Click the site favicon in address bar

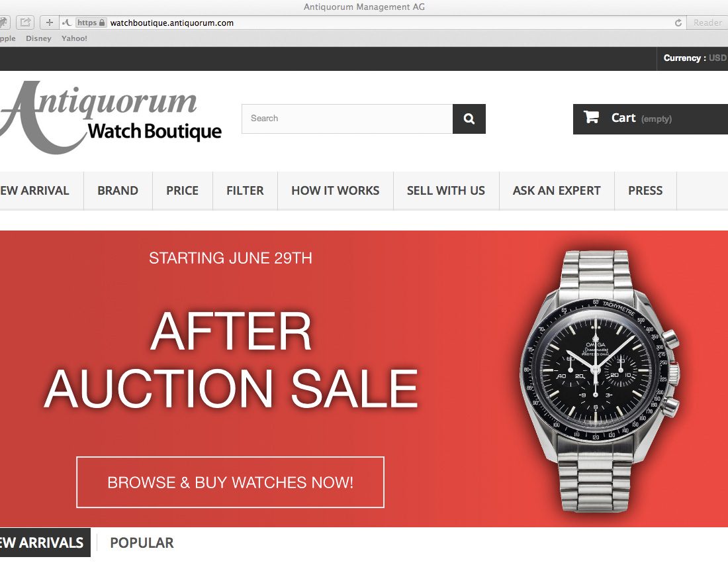point(68,23)
